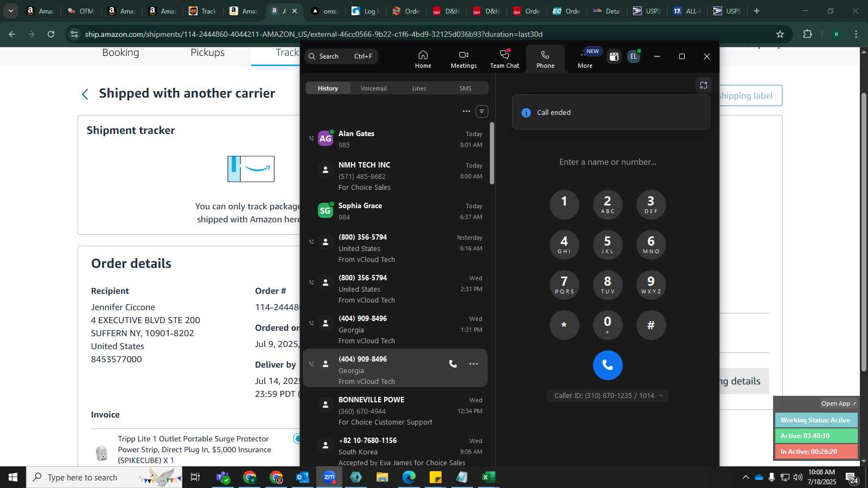The width and height of the screenshot is (868, 488).
Task: Select Alan Gates call entry
Action: pos(395,139)
